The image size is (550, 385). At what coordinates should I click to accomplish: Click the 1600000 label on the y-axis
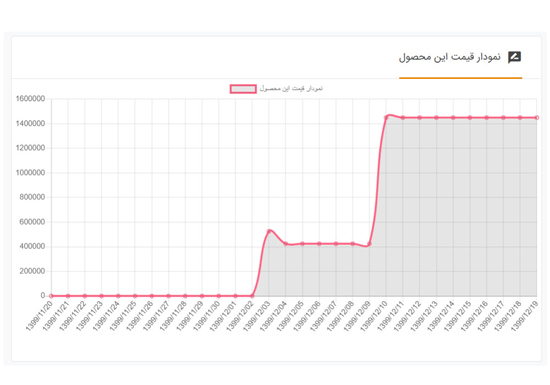[x=31, y=99]
